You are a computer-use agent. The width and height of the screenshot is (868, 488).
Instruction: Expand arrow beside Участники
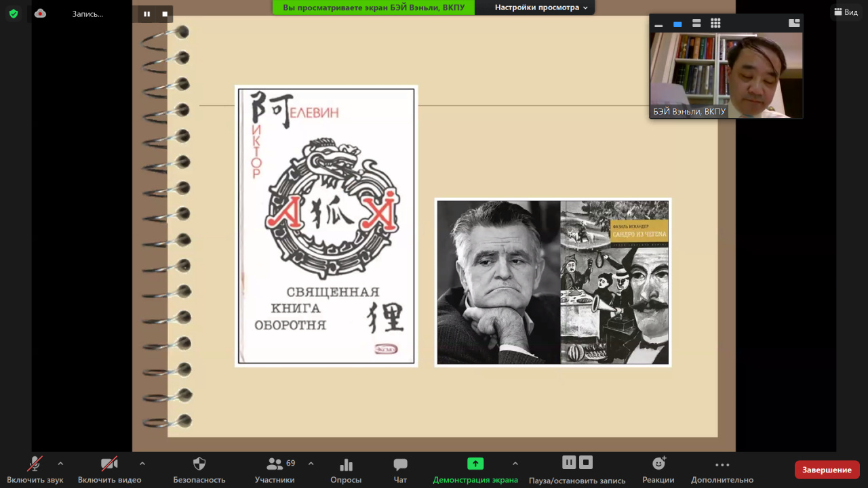[311, 464]
